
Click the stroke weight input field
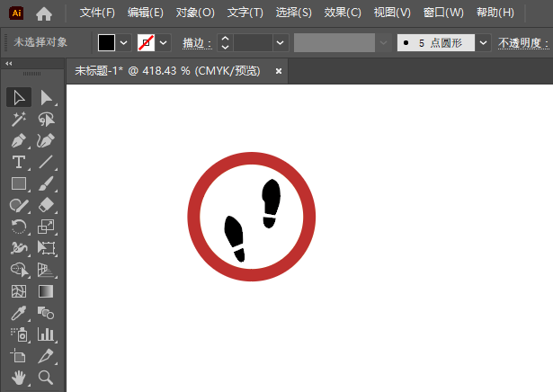pos(253,42)
